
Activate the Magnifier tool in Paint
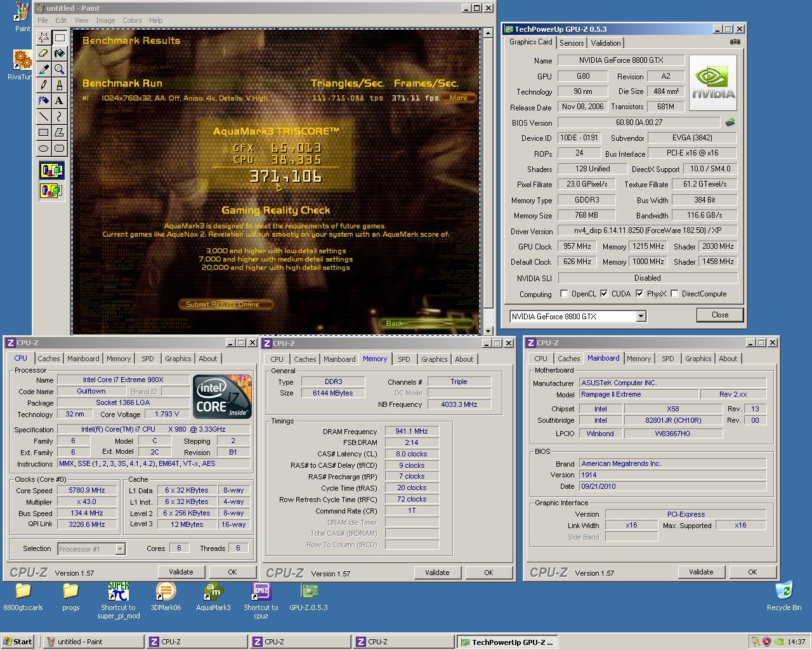click(x=60, y=69)
